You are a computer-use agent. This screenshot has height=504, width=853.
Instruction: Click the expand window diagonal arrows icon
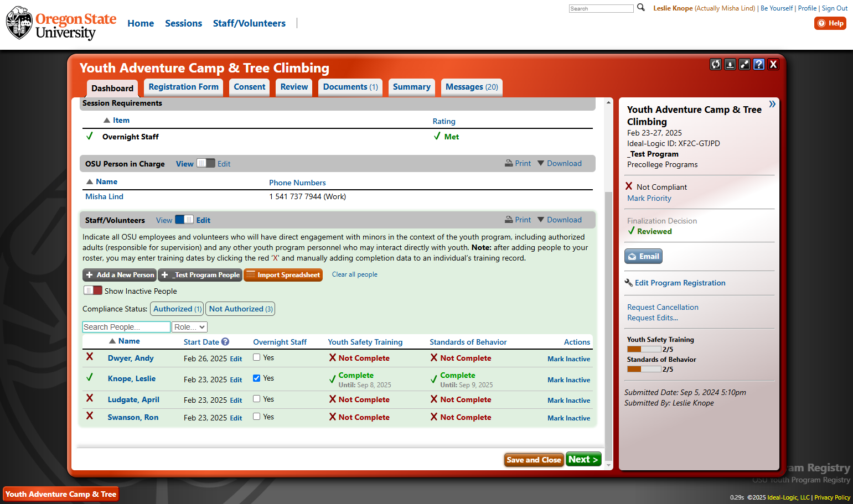[745, 64]
